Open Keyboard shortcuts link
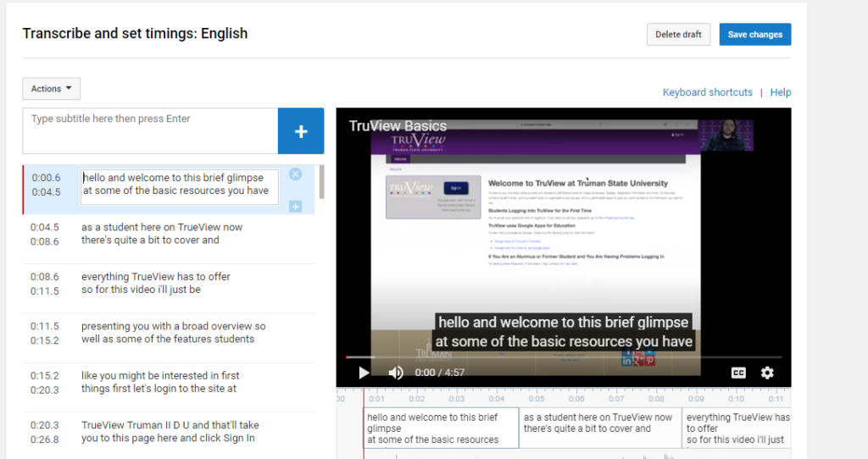868x459 pixels. (708, 92)
